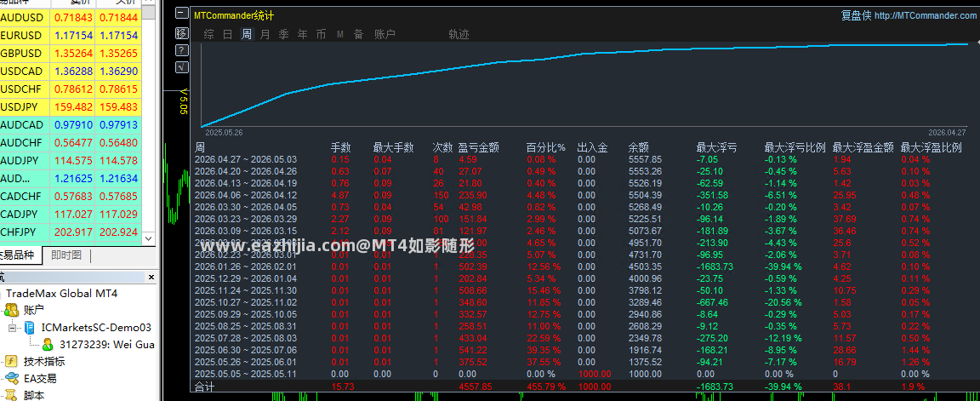Open the 账户 account tab in MTCommander
Screen dimensions: 980x401
[385, 34]
